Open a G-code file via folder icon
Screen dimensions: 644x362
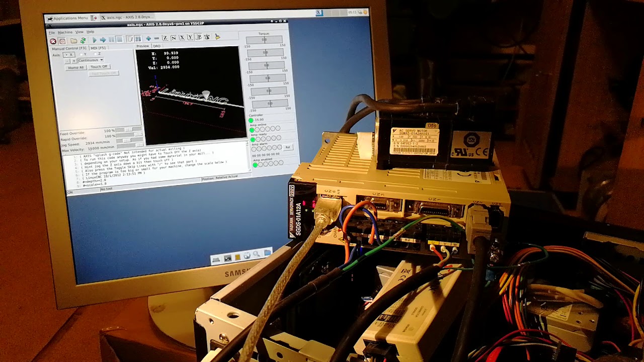tap(73, 41)
